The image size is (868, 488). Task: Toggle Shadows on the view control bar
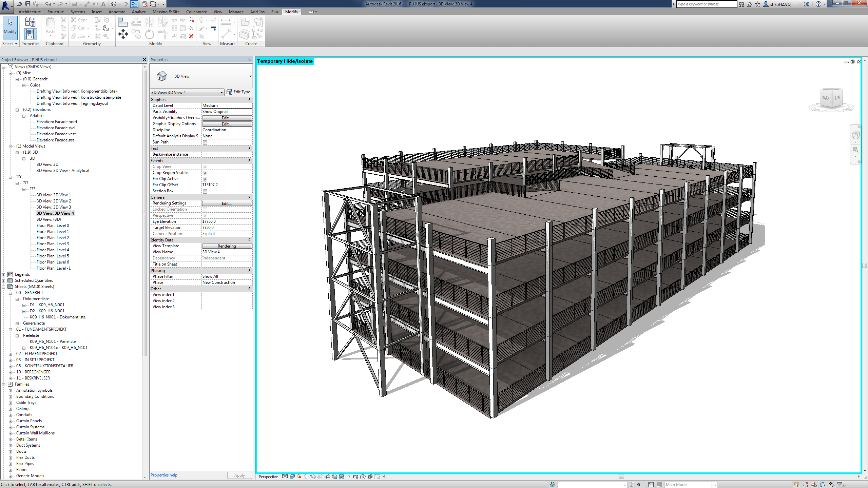coord(298,477)
